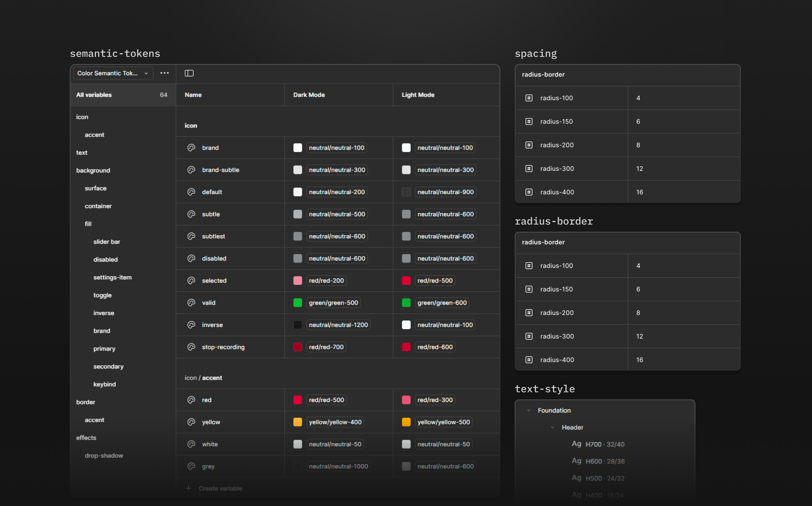The width and height of the screenshot is (812, 506).
Task: Toggle the sidebar panel icon
Action: 189,73
